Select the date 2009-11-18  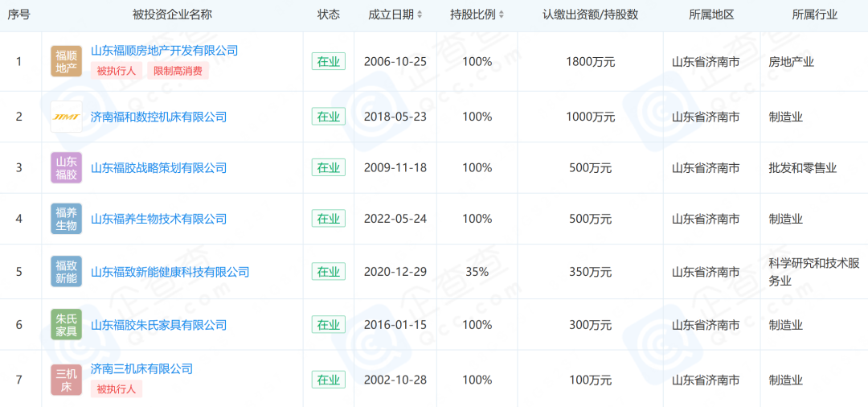click(395, 168)
